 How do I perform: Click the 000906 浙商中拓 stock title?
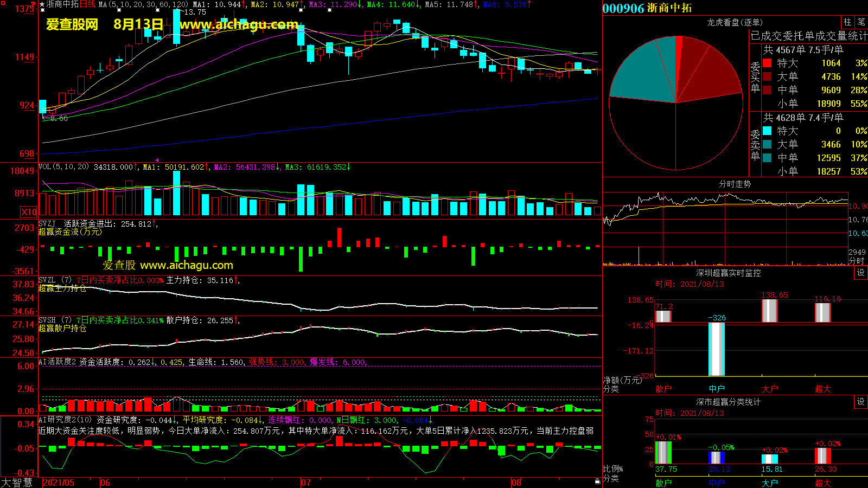tap(647, 8)
